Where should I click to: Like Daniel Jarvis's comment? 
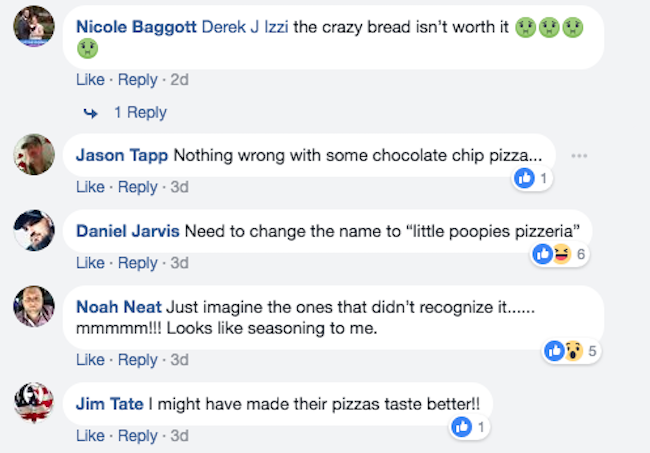tap(90, 263)
